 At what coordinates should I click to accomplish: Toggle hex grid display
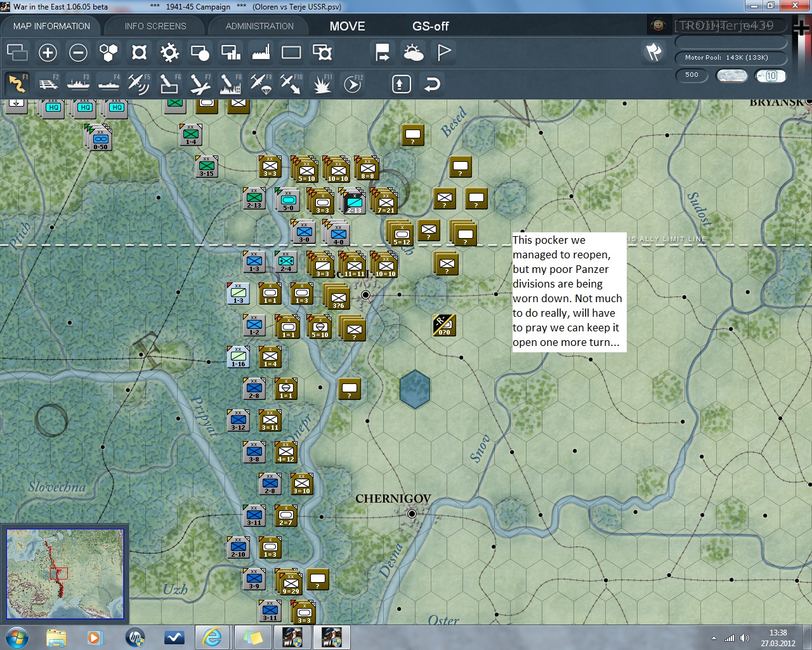tap(108, 52)
